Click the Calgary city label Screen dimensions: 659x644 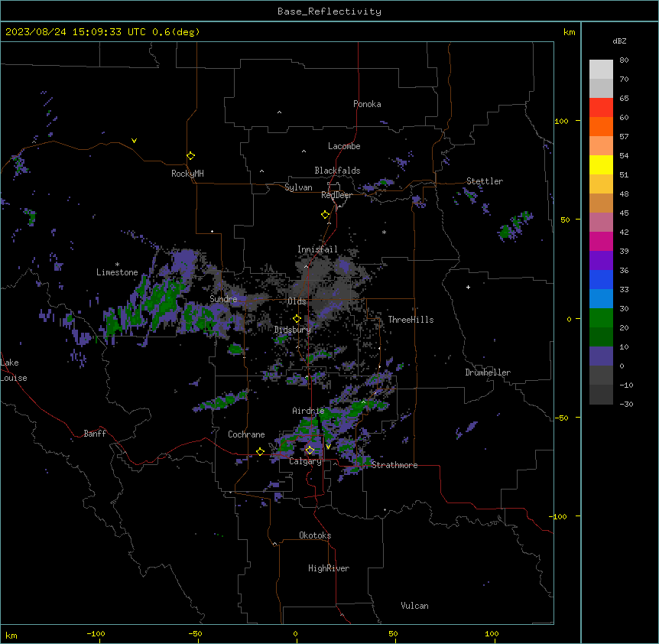pos(306,461)
